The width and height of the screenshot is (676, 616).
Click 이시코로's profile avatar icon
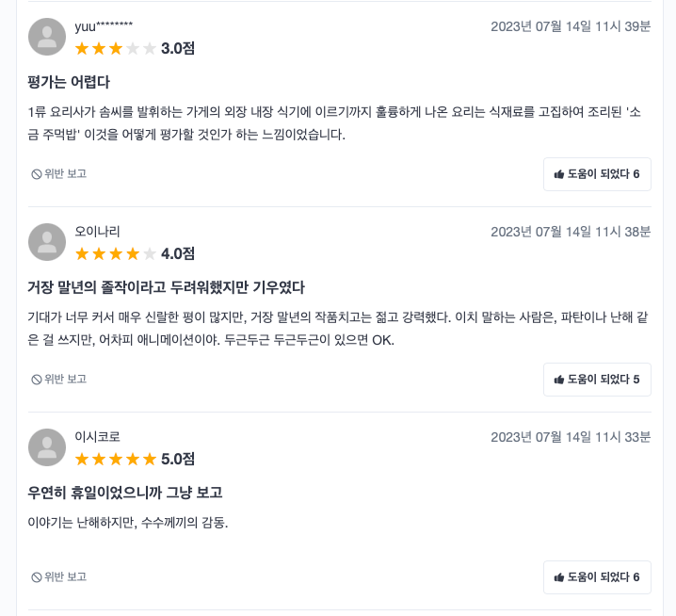tap(47, 447)
